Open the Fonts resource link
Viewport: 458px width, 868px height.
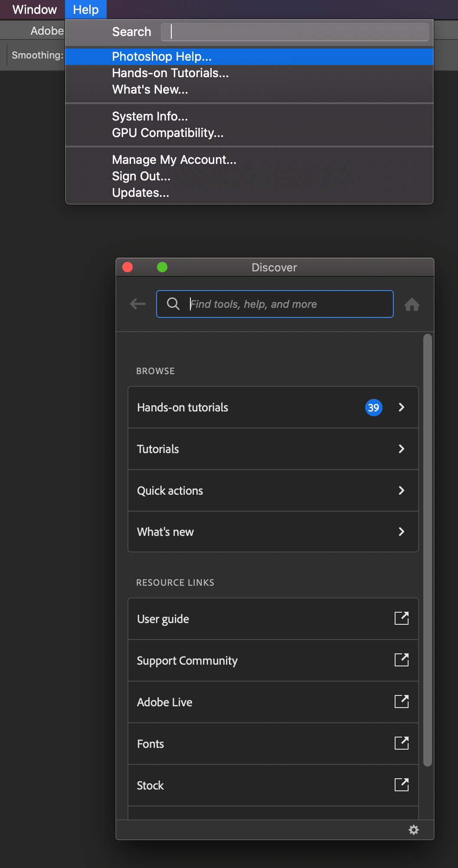tap(273, 744)
